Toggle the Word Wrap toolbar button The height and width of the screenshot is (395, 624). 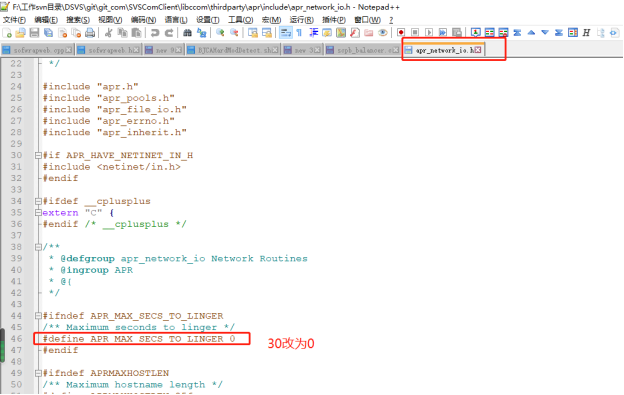point(286,33)
